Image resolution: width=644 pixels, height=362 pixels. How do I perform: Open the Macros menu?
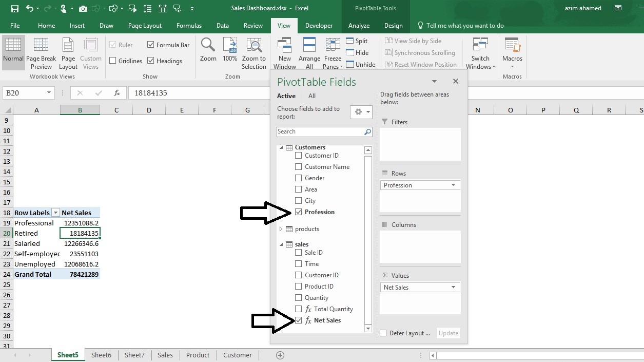[512, 53]
